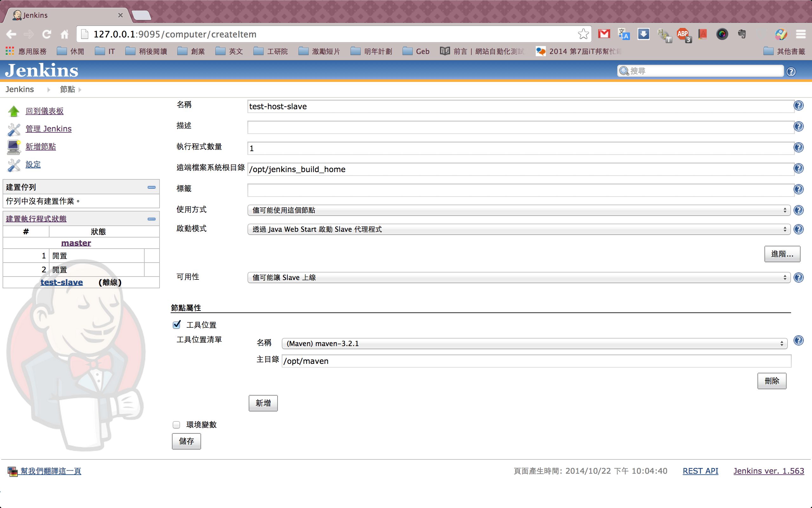Click the 節點 breadcrumb

[x=68, y=89]
